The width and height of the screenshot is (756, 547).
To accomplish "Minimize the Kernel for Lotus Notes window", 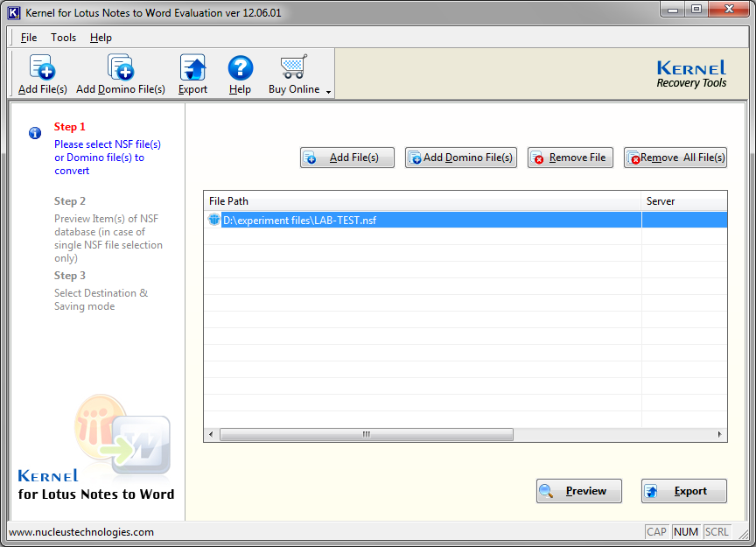I will 673,10.
